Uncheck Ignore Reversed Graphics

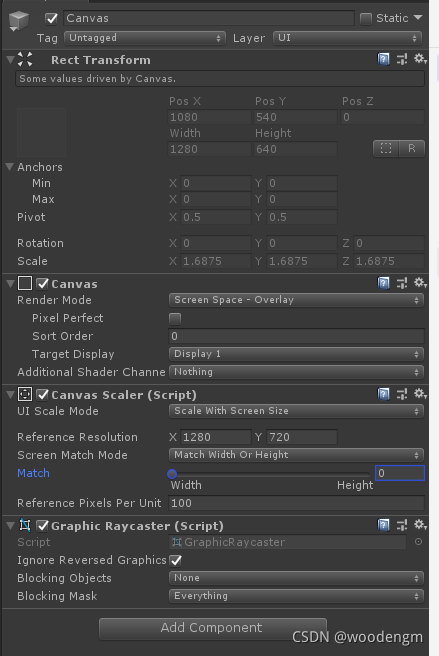(x=176, y=560)
